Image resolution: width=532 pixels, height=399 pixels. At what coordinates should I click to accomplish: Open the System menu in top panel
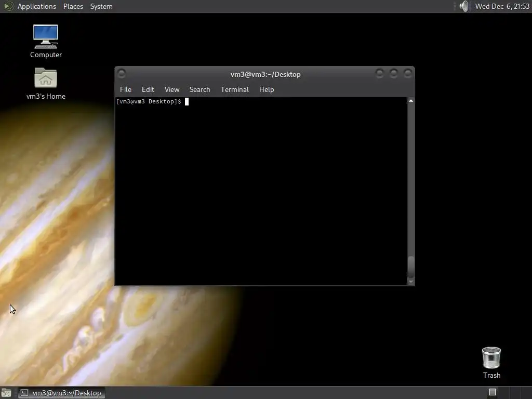[101, 6]
